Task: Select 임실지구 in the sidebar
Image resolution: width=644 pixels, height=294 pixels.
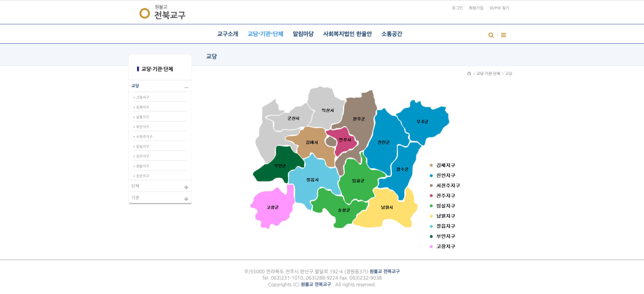Action: pyautogui.click(x=143, y=146)
